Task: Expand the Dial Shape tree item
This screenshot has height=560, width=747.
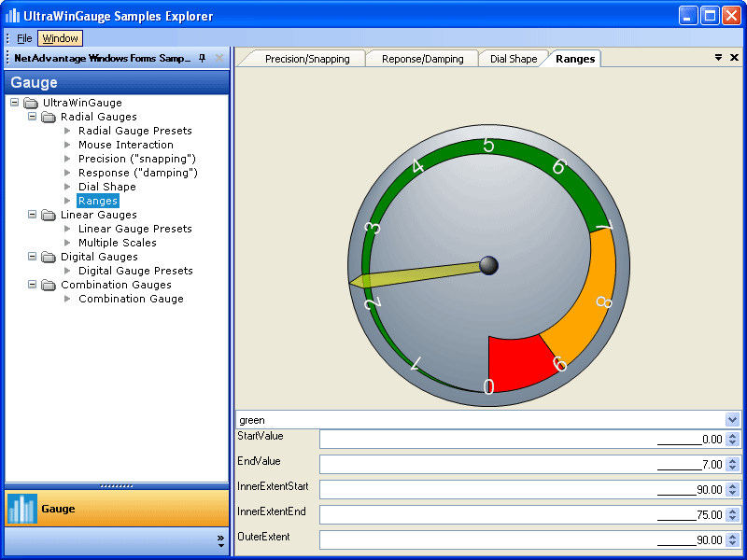Action: [65, 187]
